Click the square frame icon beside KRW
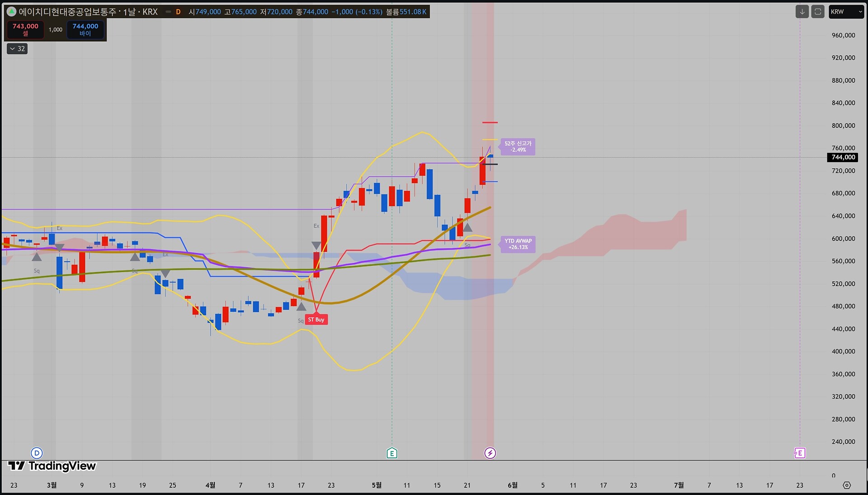Viewport: 868px width, 495px height. 818,12
